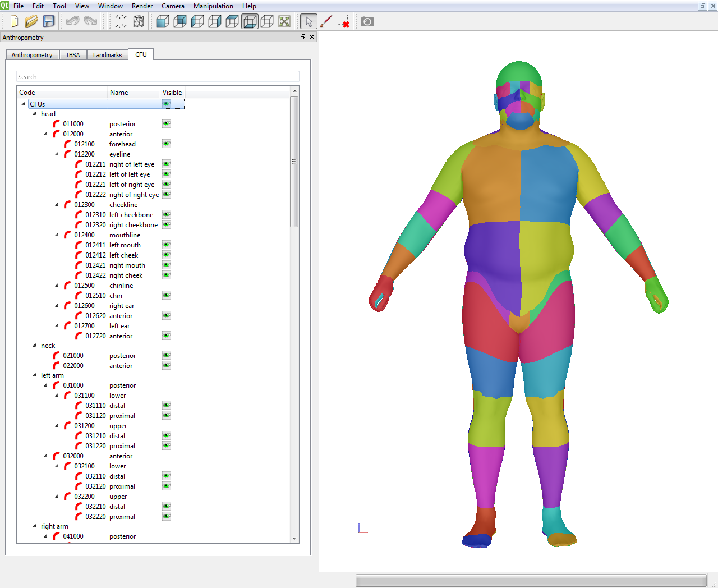Select the cube view with top face shaded
This screenshot has height=588, width=718.
(x=232, y=21)
